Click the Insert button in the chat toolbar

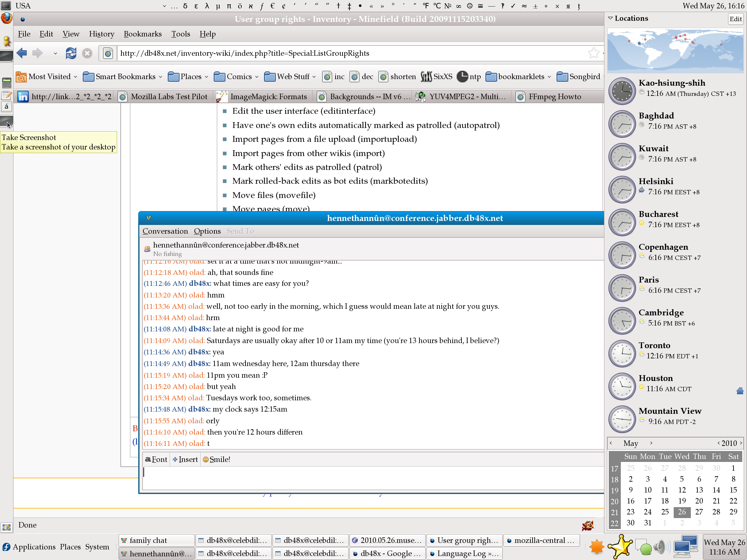click(x=185, y=459)
